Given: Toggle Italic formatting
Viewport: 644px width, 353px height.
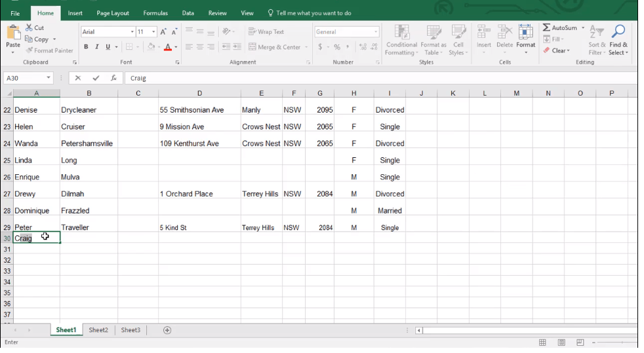Looking at the screenshot, I should 97,47.
